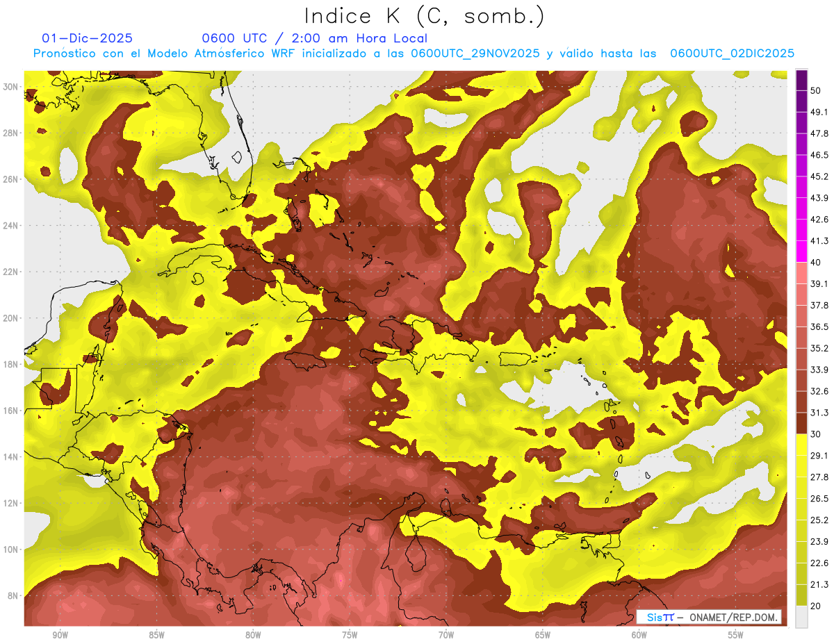This screenshot has height=644, width=834.
Task: Click the color scale value '27.8'
Action: (x=819, y=477)
